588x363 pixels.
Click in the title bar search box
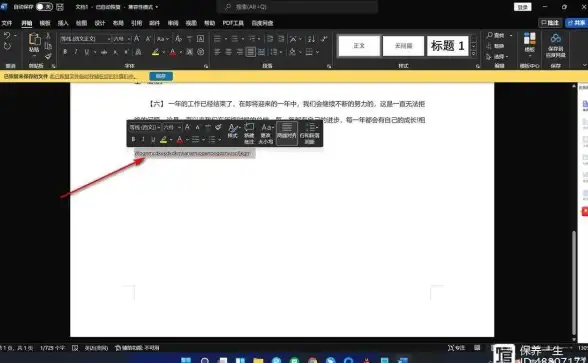click(x=297, y=7)
